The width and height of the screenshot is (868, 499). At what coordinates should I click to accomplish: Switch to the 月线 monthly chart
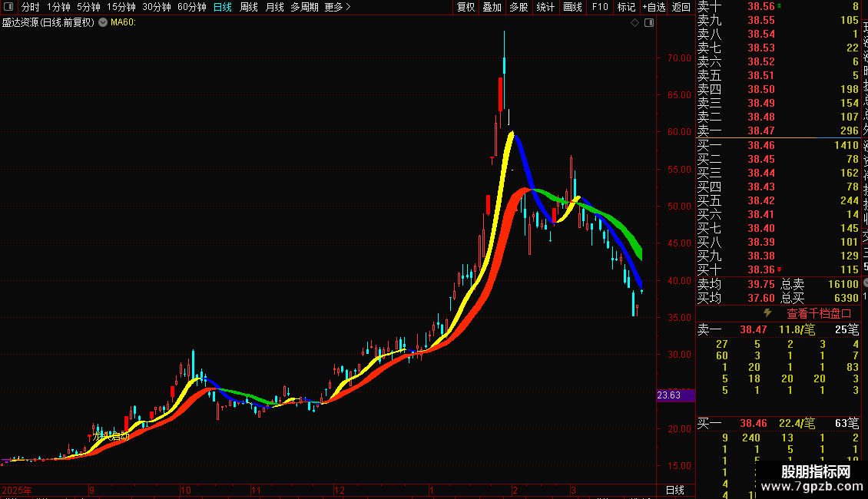274,7
